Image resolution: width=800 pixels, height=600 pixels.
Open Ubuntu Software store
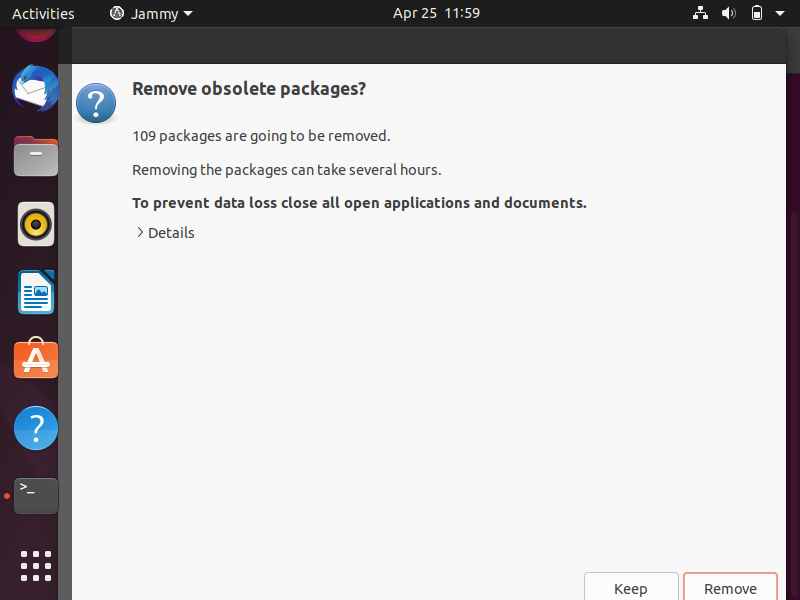click(x=36, y=359)
